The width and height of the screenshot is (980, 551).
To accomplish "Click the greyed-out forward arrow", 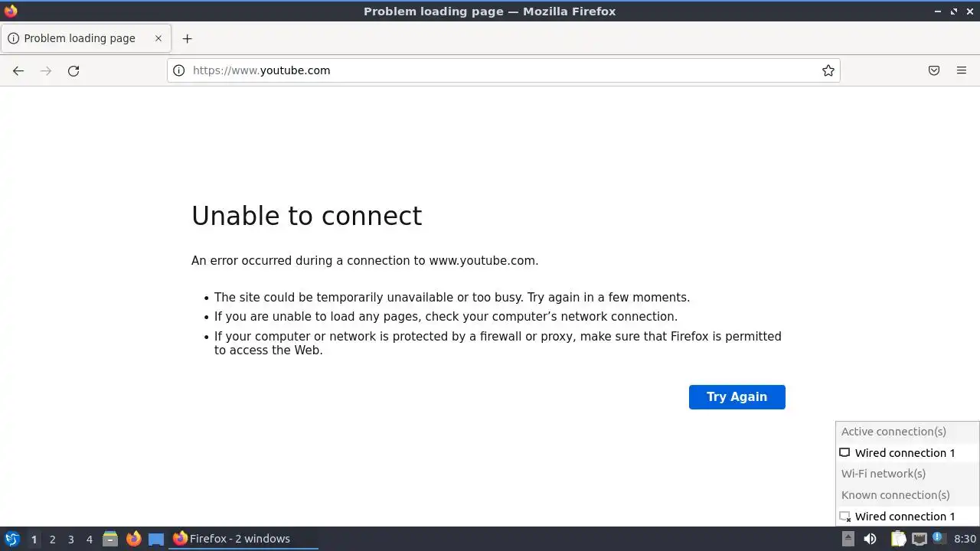I will click(46, 70).
